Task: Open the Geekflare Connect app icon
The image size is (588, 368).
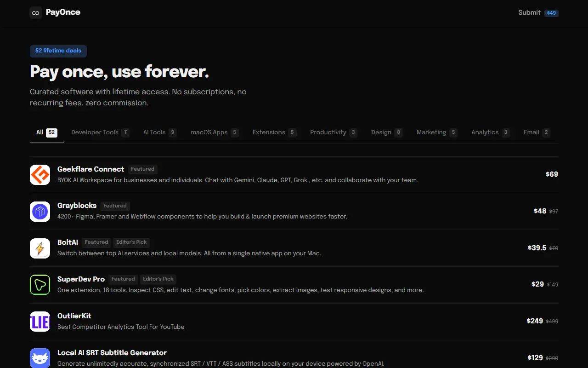Action: [x=40, y=175]
